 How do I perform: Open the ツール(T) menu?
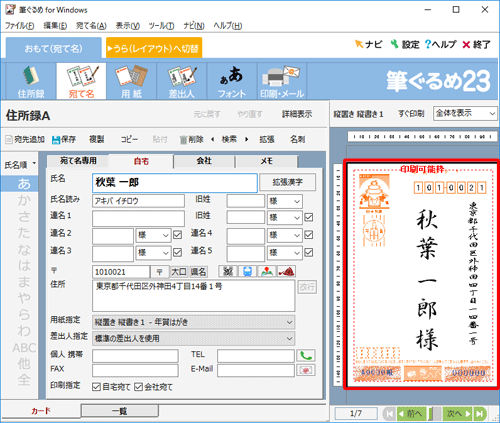coord(161,26)
